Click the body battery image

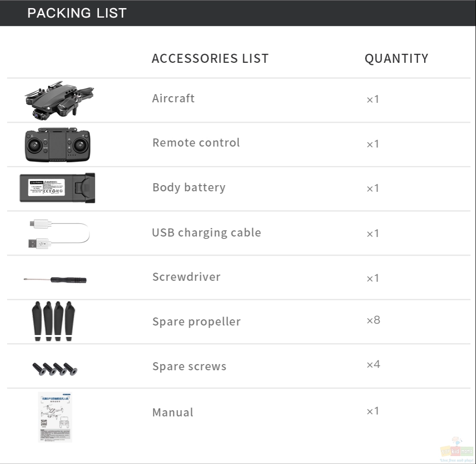coord(58,188)
